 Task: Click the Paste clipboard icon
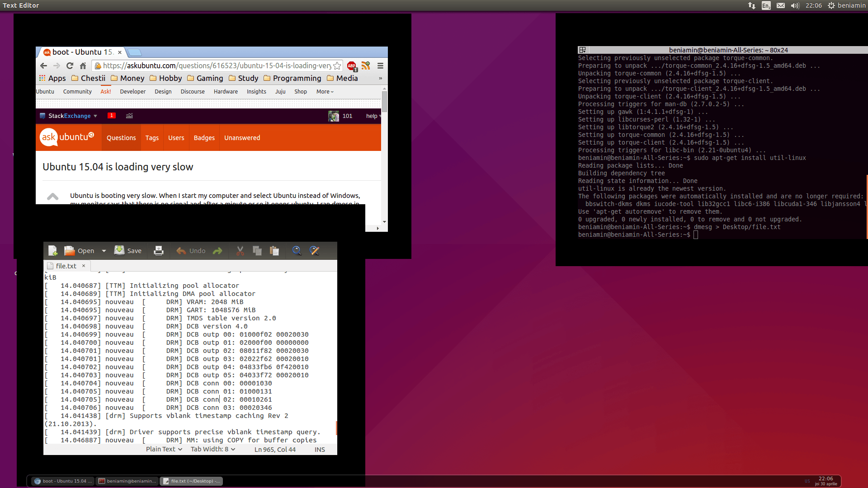click(274, 251)
